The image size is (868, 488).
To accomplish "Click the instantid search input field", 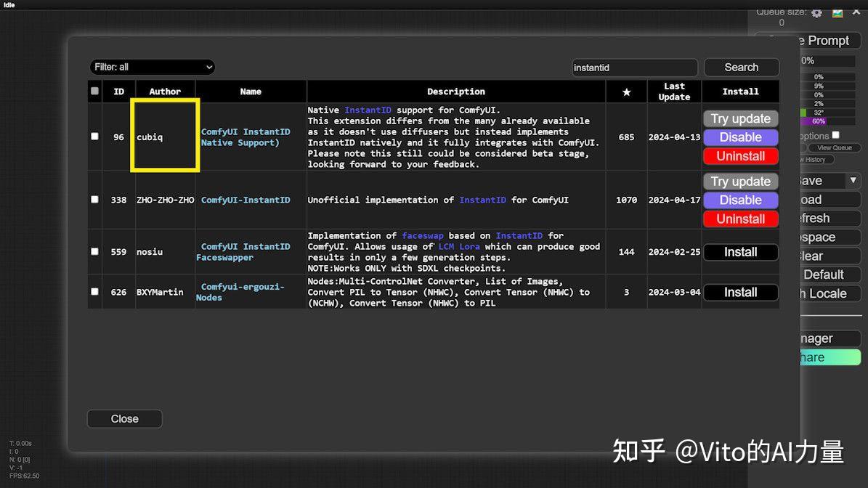I will 634,67.
